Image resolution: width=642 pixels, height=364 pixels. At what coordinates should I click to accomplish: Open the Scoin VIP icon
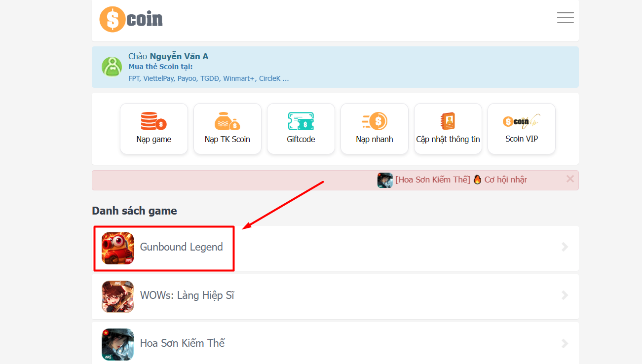[x=521, y=121]
